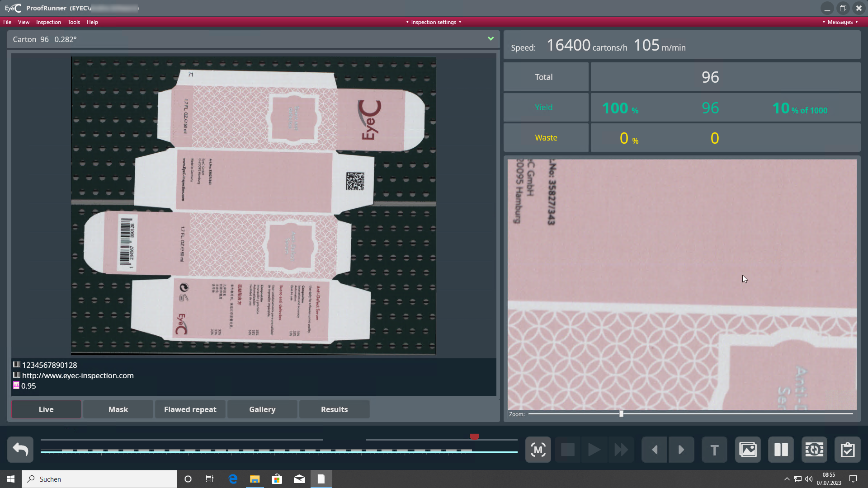Open the Help menu
The image size is (868, 488).
click(x=92, y=22)
